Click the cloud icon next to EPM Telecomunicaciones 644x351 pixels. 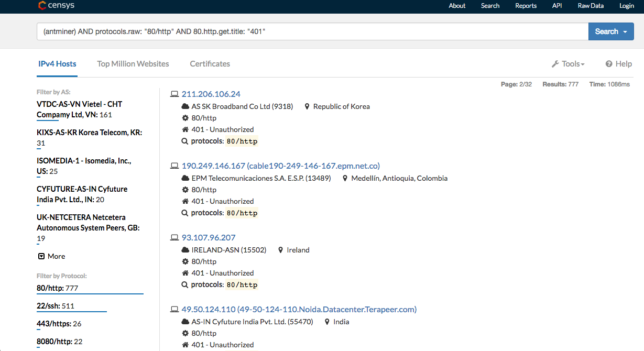click(x=185, y=179)
